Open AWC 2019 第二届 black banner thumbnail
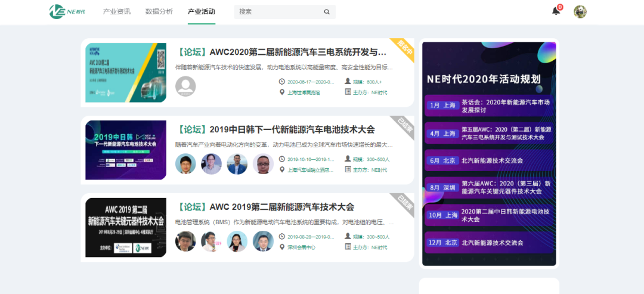The height and width of the screenshot is (294, 644). (x=126, y=227)
